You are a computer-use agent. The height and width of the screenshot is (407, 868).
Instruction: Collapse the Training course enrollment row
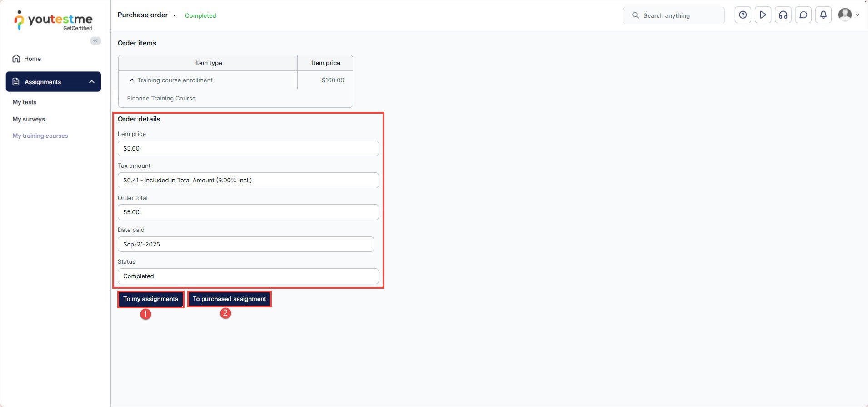pyautogui.click(x=132, y=80)
